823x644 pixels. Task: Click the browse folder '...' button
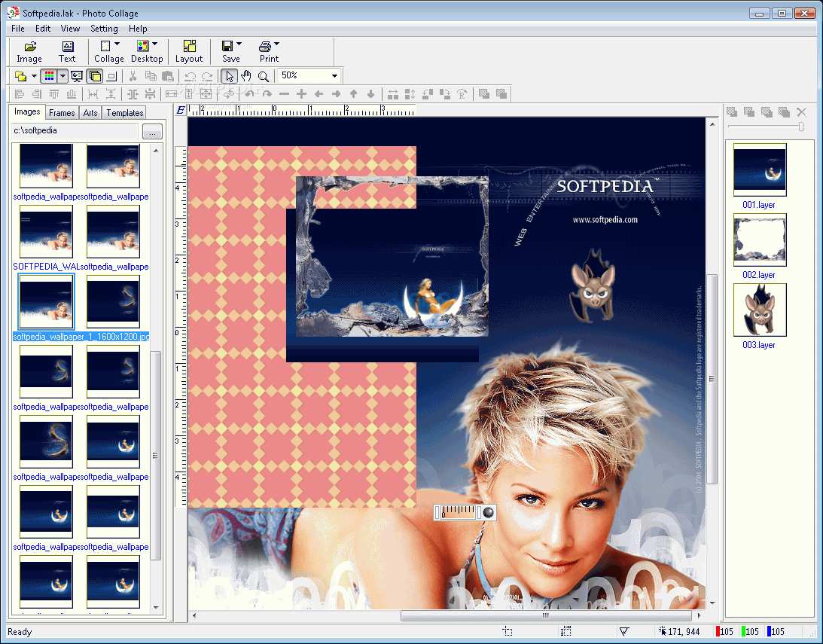click(152, 131)
